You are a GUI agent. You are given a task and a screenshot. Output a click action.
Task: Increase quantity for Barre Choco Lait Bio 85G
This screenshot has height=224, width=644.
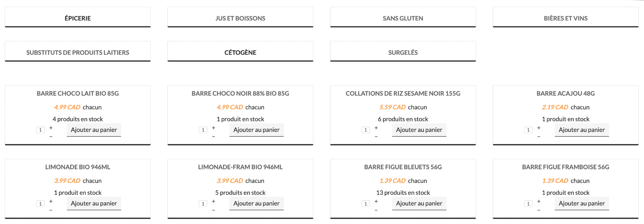pyautogui.click(x=51, y=128)
